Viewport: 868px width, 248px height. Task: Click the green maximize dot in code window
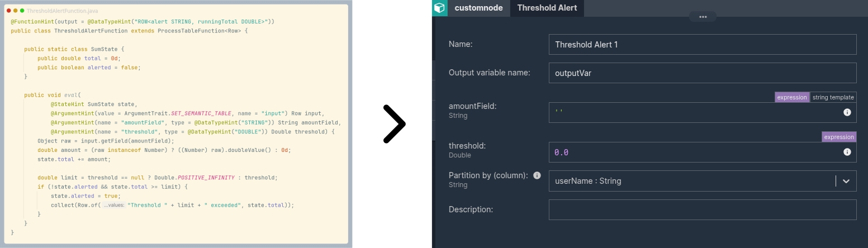[x=22, y=11]
